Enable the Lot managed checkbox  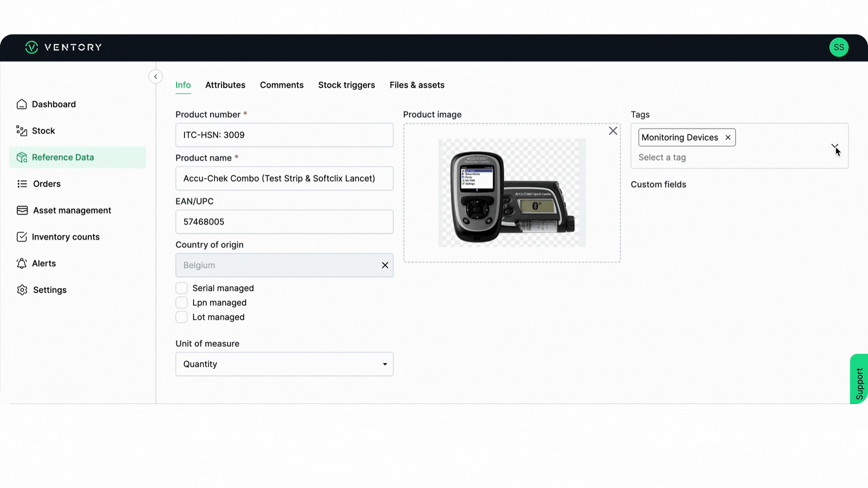tap(181, 317)
